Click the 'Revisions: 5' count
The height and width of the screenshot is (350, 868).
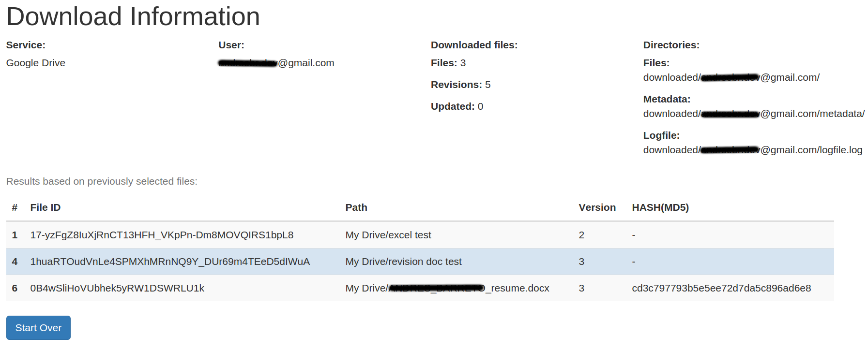460,85
